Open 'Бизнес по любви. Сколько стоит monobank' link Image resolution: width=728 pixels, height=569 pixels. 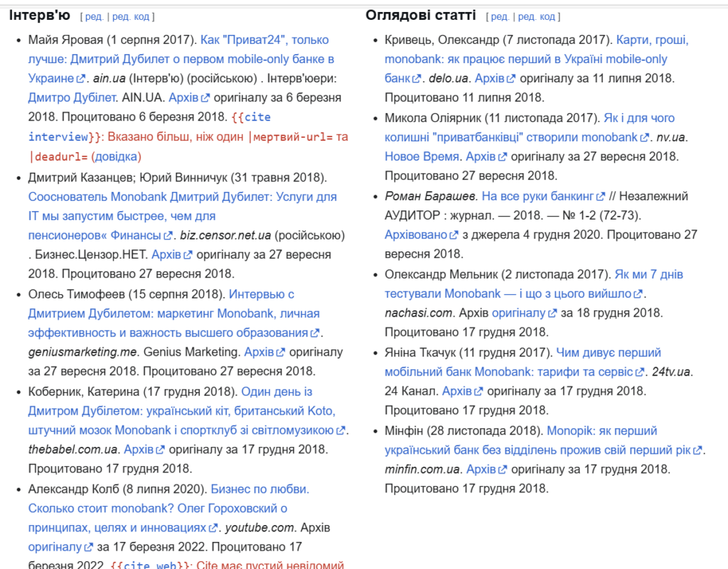click(x=168, y=508)
